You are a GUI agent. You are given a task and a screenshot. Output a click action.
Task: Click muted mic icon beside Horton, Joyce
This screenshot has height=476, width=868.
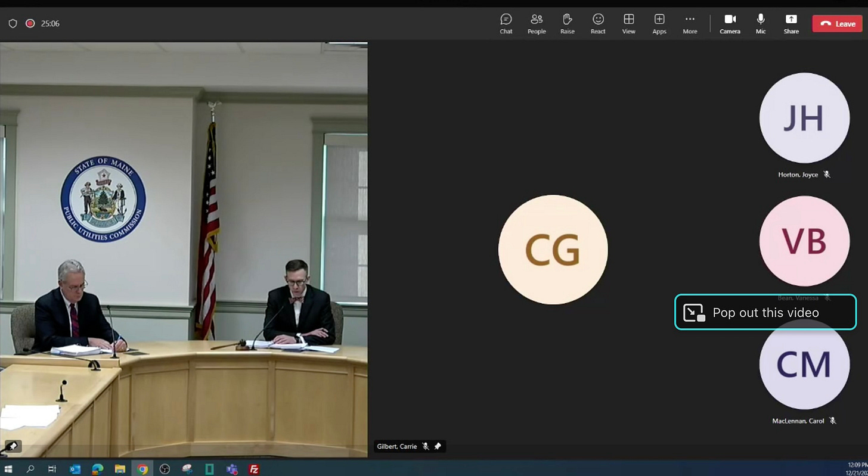coord(827,175)
